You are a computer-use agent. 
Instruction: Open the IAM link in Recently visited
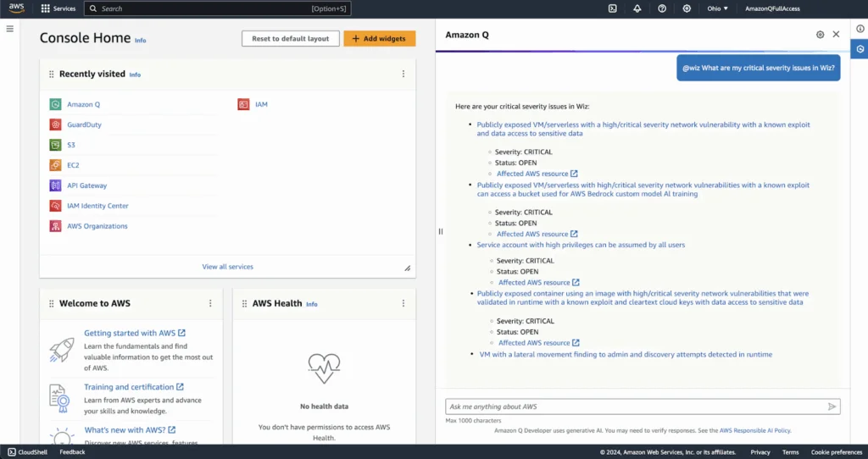(261, 104)
